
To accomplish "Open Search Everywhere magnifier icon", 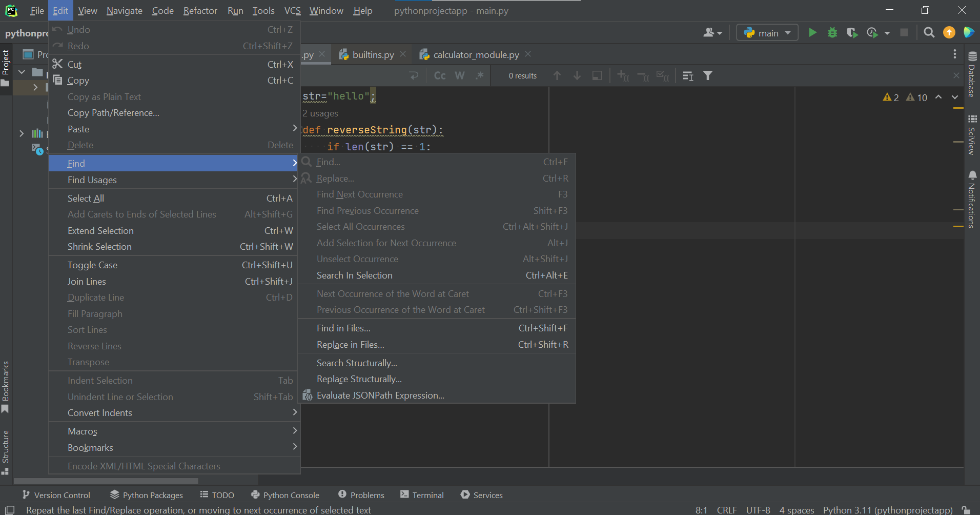I will click(x=929, y=33).
